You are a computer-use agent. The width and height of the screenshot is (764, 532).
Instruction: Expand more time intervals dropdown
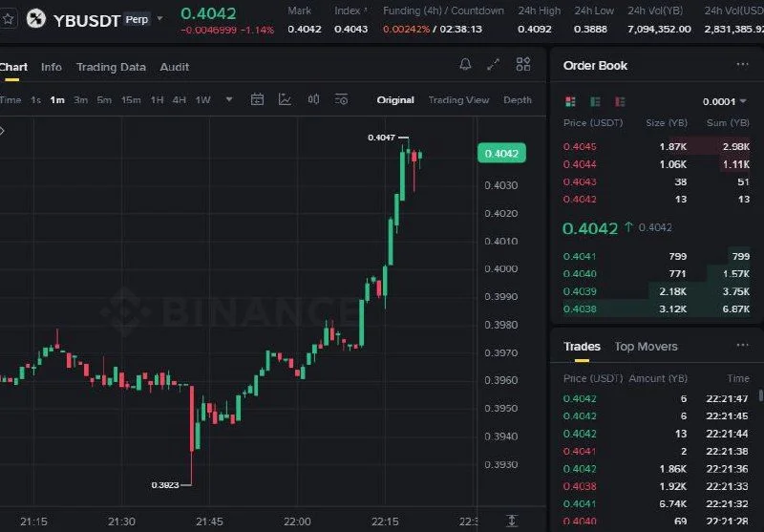[x=229, y=100]
